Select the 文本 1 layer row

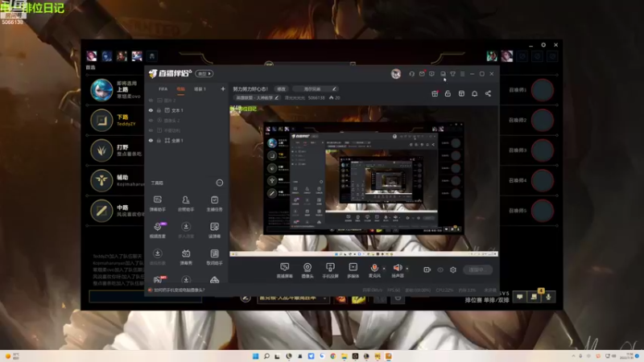pos(187,110)
